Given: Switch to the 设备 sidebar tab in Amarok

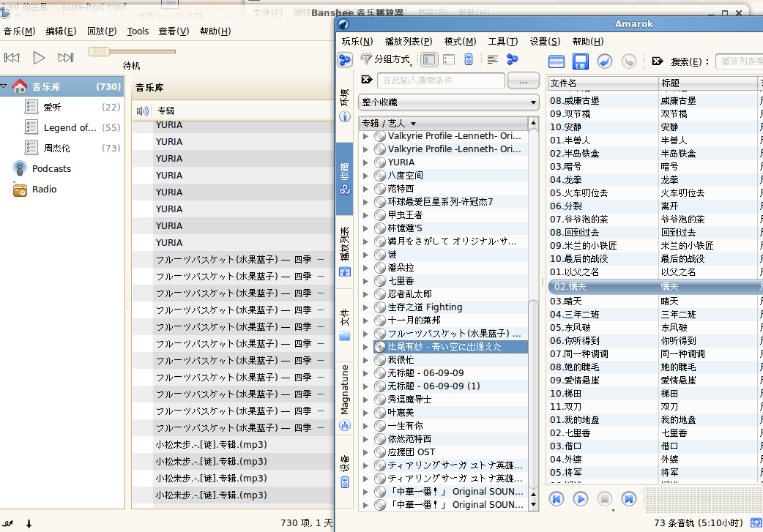Looking at the screenshot, I should 344,471.
